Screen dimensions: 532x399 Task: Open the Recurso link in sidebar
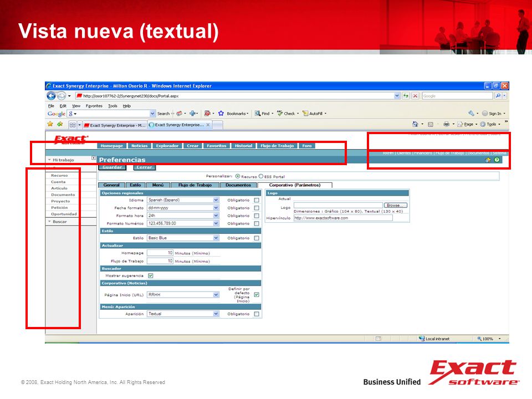pos(59,176)
